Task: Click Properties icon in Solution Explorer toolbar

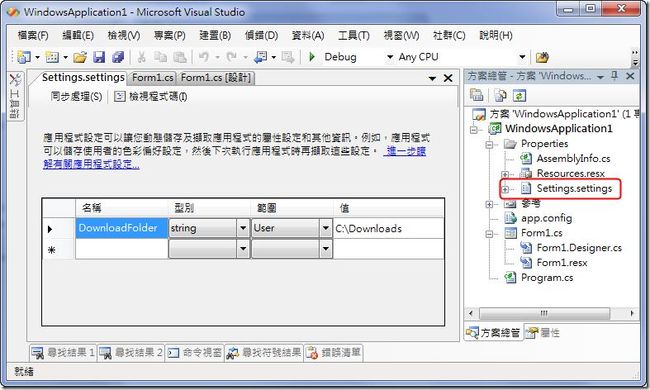Action: (477, 95)
